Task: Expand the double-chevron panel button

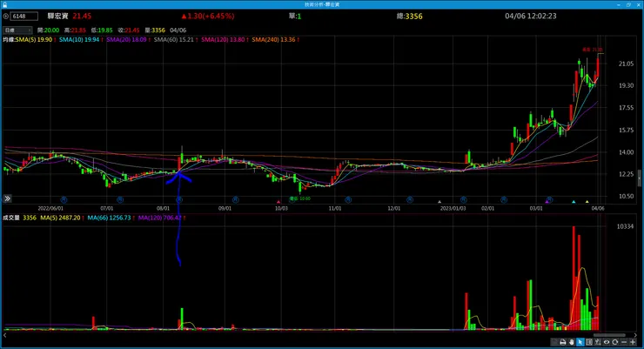Action: point(7,198)
